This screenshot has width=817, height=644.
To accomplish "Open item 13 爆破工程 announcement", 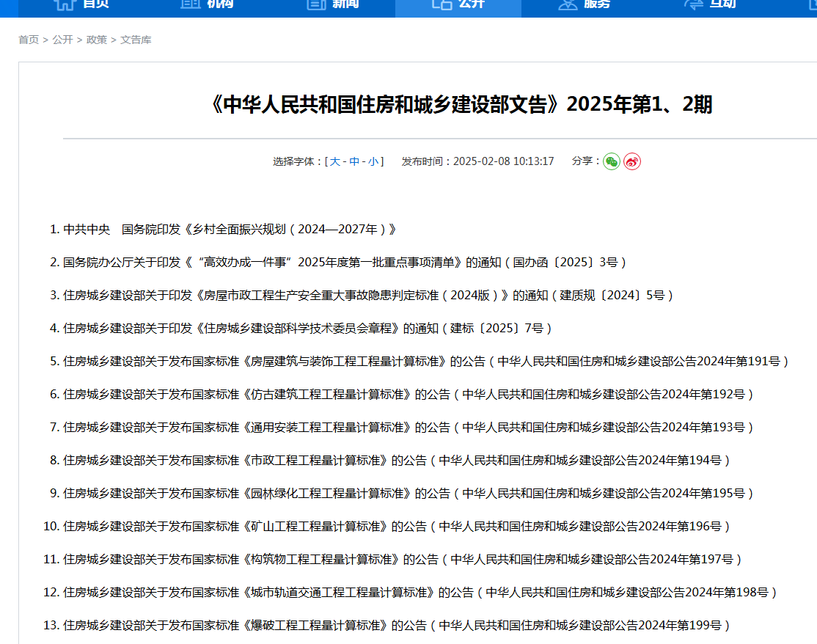I will click(x=397, y=625).
